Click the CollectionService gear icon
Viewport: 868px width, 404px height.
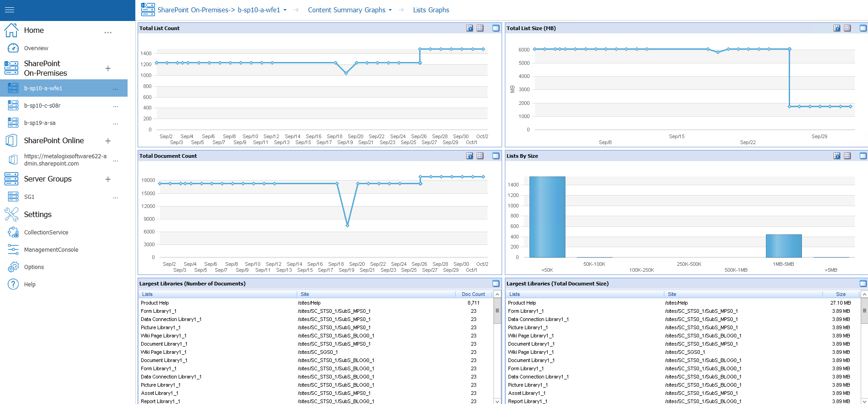(13, 232)
